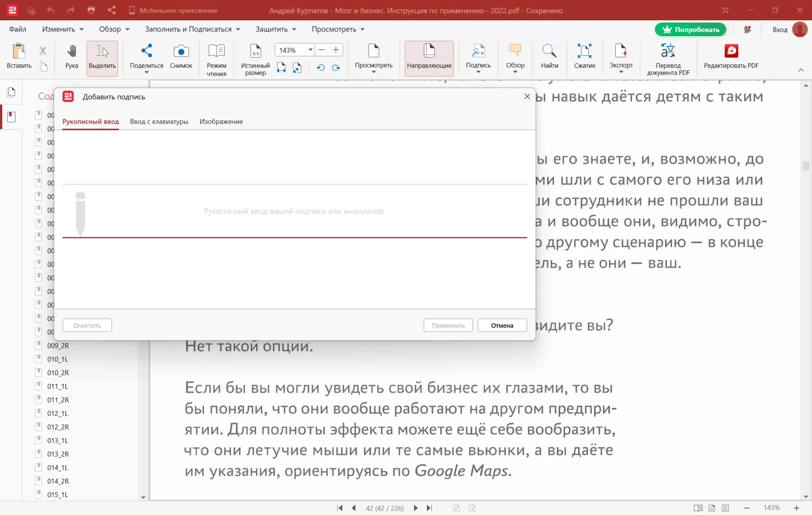Select the Hand (Рука) tool
812x515 pixels.
[x=71, y=56]
